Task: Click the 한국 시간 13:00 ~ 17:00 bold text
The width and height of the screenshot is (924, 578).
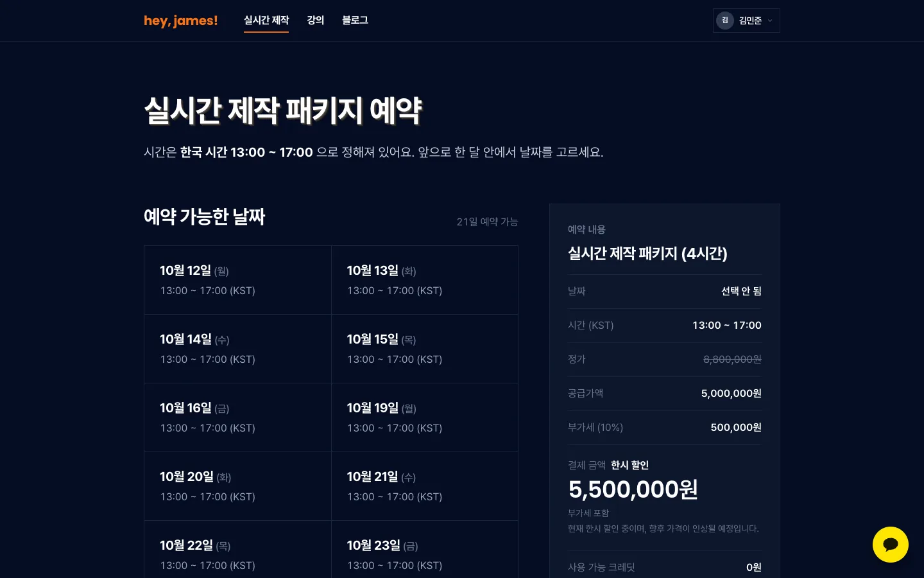Action: tap(246, 152)
